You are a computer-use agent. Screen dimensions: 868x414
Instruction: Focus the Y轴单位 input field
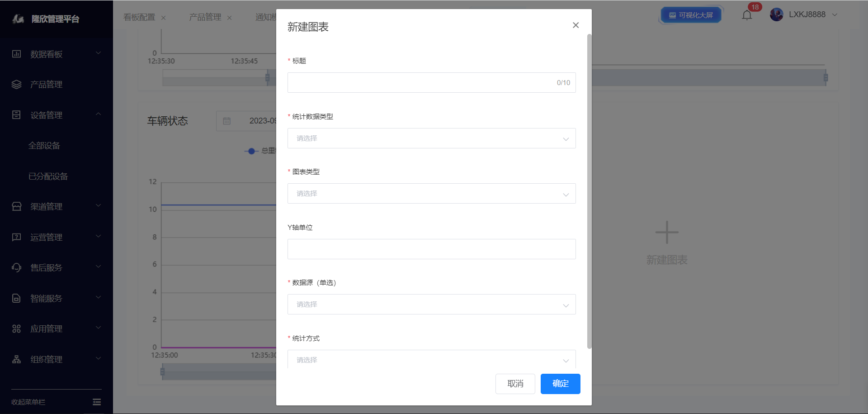point(431,249)
